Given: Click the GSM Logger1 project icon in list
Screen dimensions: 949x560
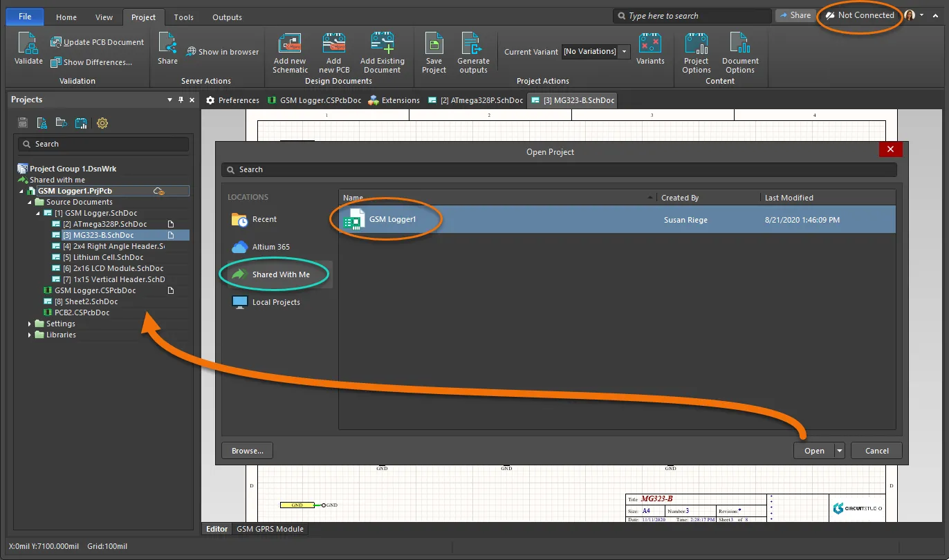Looking at the screenshot, I should [x=354, y=219].
